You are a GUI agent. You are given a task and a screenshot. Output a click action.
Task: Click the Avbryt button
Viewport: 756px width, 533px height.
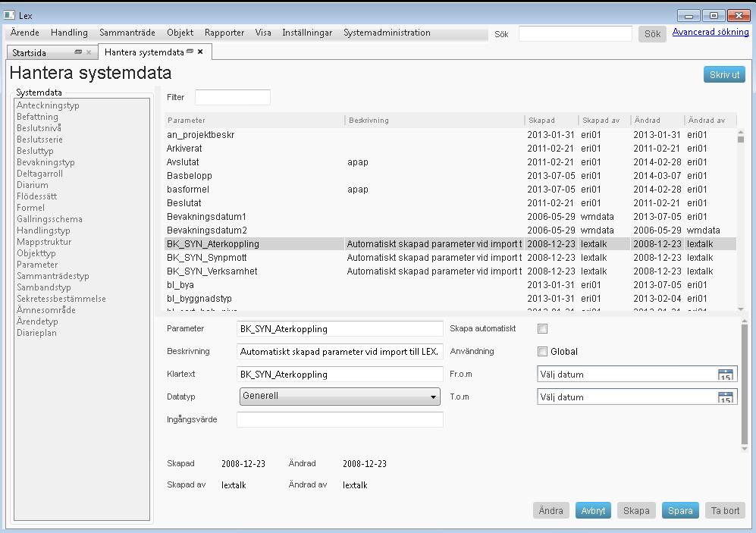click(593, 510)
